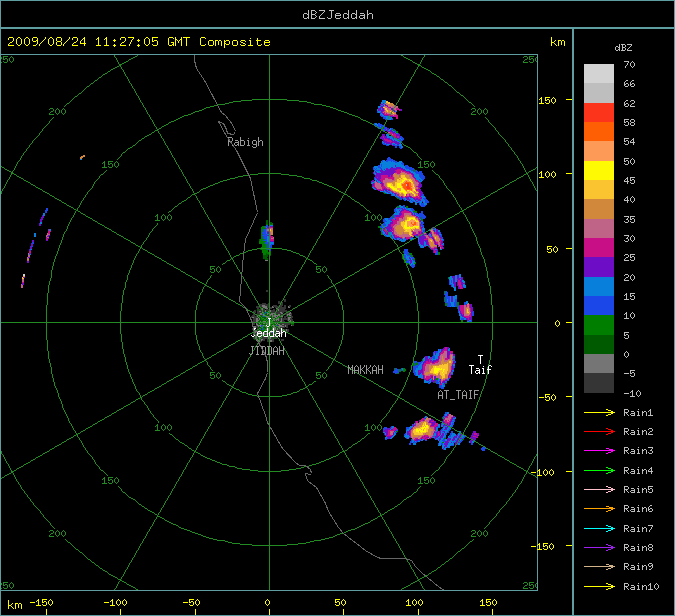
Task: Click the Rain6 legend label
Action: [638, 509]
